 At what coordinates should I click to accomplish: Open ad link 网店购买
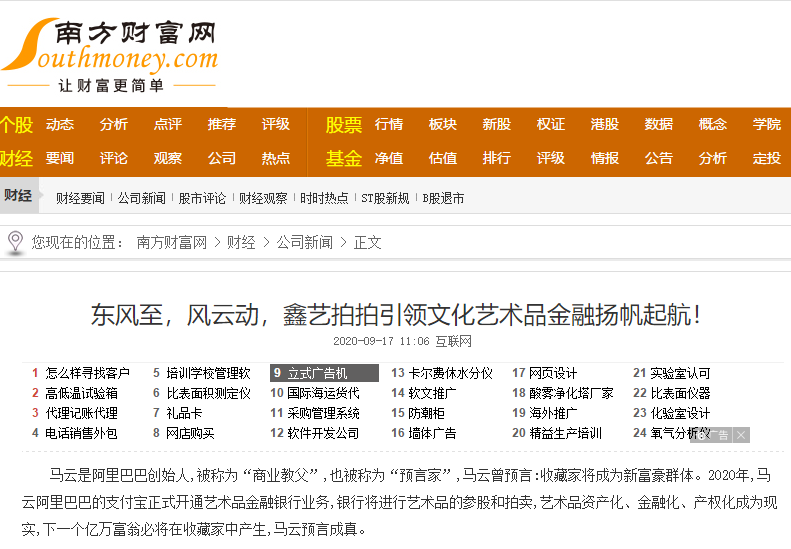[190, 433]
